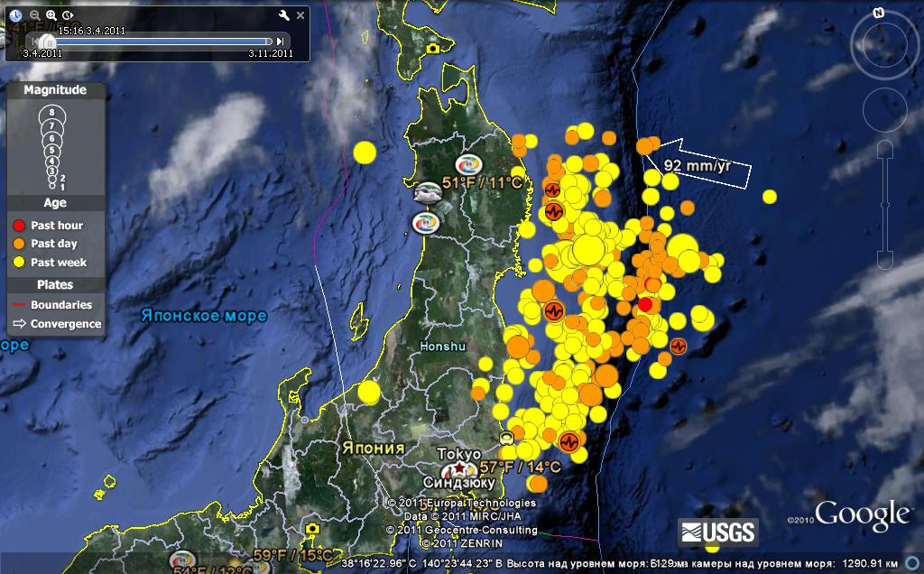Image resolution: width=924 pixels, height=574 pixels.
Task: Click the Tokyo place label
Action: click(459, 454)
